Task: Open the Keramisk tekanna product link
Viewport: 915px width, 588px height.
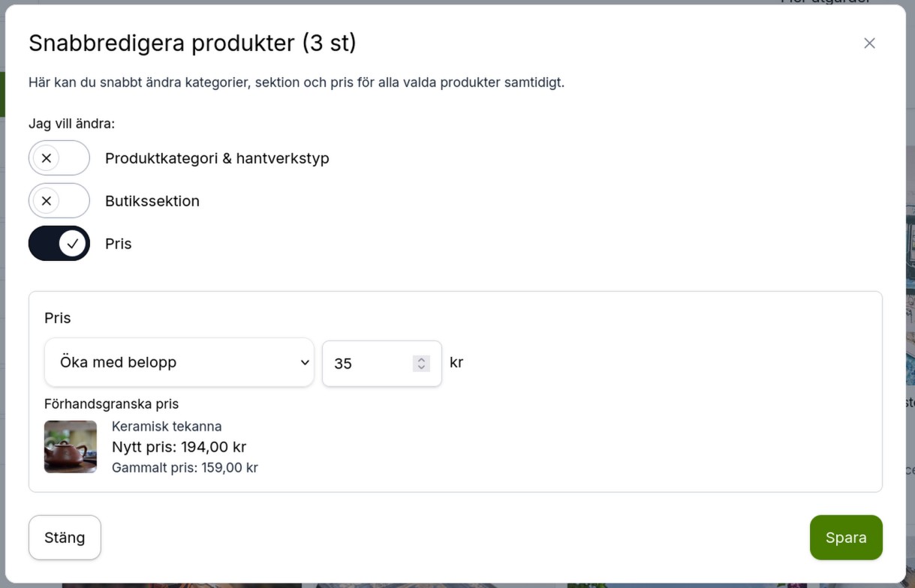Action: point(166,426)
